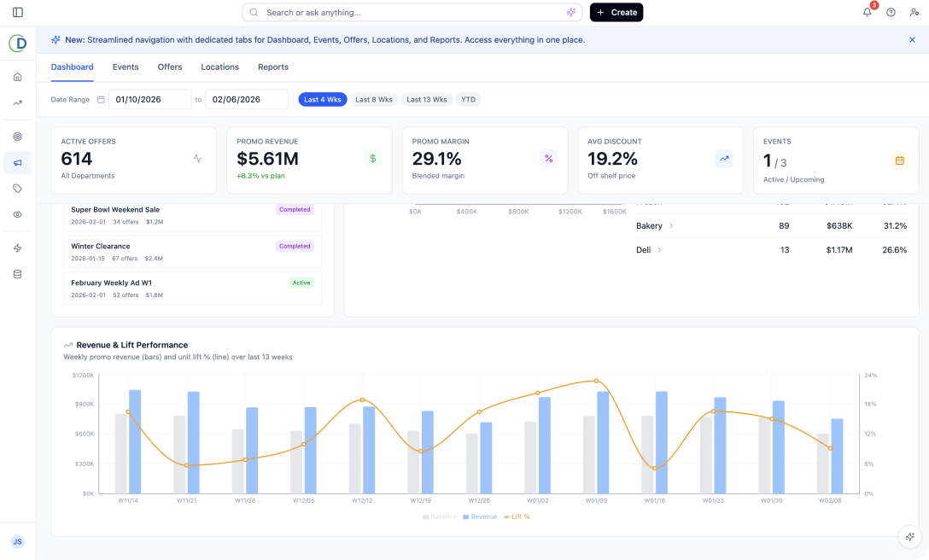Image resolution: width=929 pixels, height=560 pixels.
Task: Open the database icon in sidebar
Action: click(x=18, y=274)
